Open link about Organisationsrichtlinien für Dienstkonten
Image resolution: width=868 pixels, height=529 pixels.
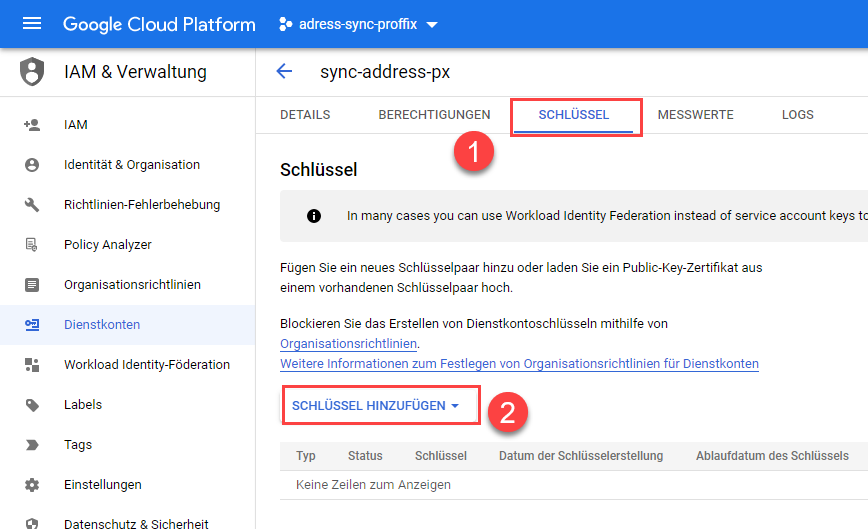click(x=519, y=363)
